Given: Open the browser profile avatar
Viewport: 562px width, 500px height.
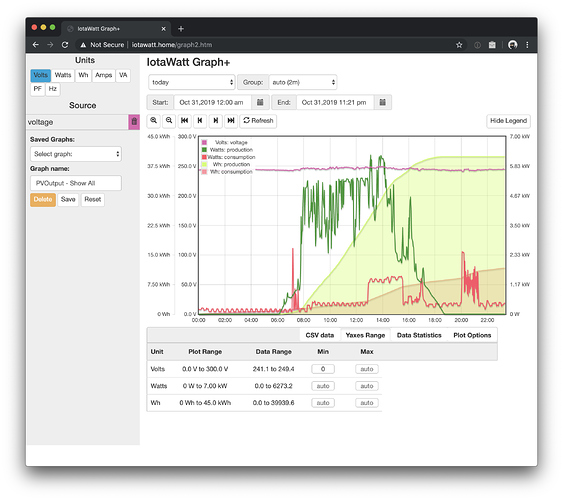Looking at the screenshot, I should [513, 45].
